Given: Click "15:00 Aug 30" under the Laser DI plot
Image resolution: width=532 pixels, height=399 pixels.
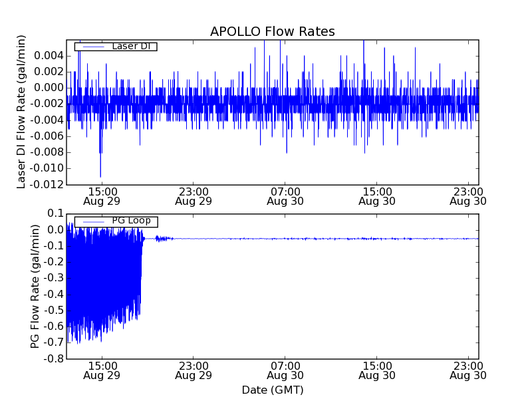Looking at the screenshot, I should point(377,196).
